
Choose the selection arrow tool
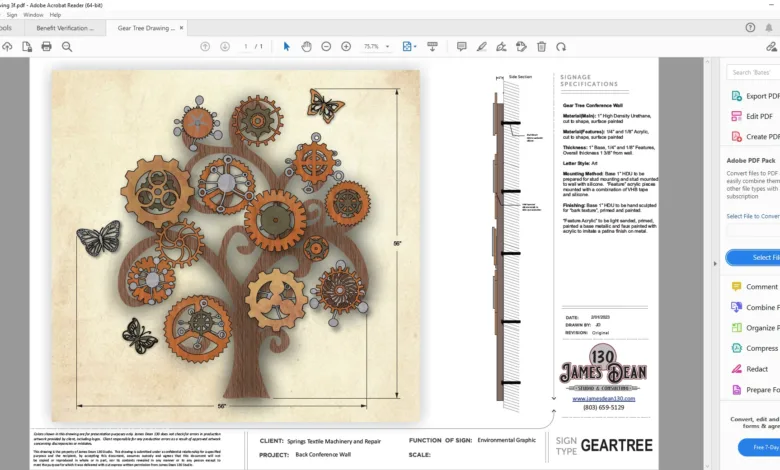(287, 47)
